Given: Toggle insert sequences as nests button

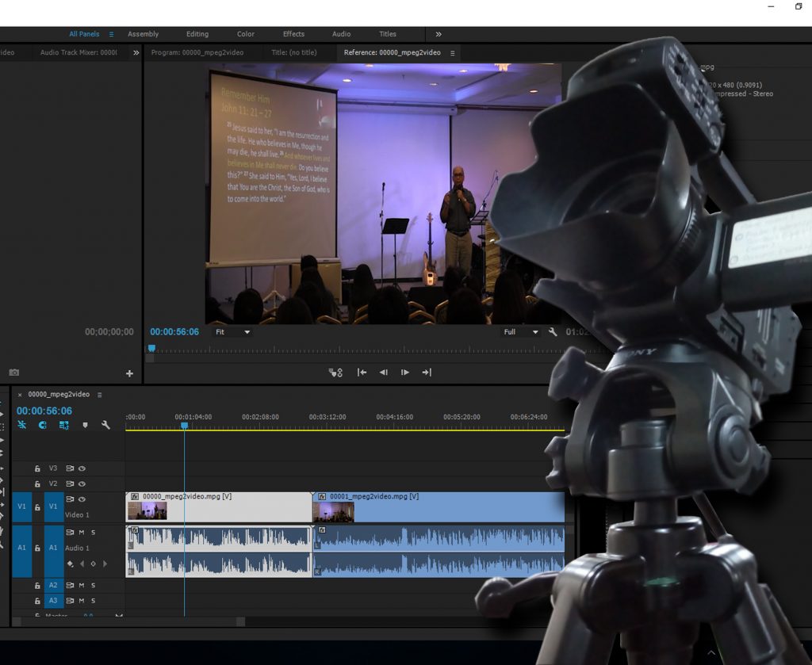Looking at the screenshot, I should pos(21,425).
